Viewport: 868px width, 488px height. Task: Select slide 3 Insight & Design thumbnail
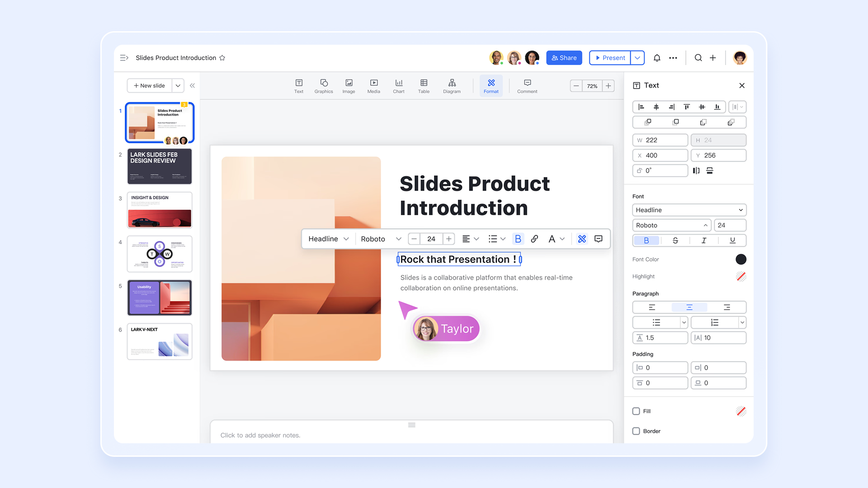pyautogui.click(x=160, y=210)
